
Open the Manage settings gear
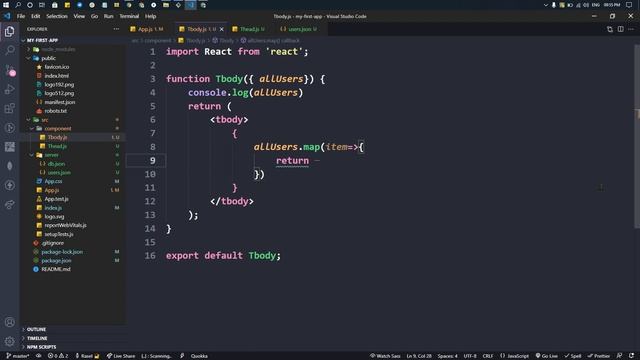tap(10, 341)
